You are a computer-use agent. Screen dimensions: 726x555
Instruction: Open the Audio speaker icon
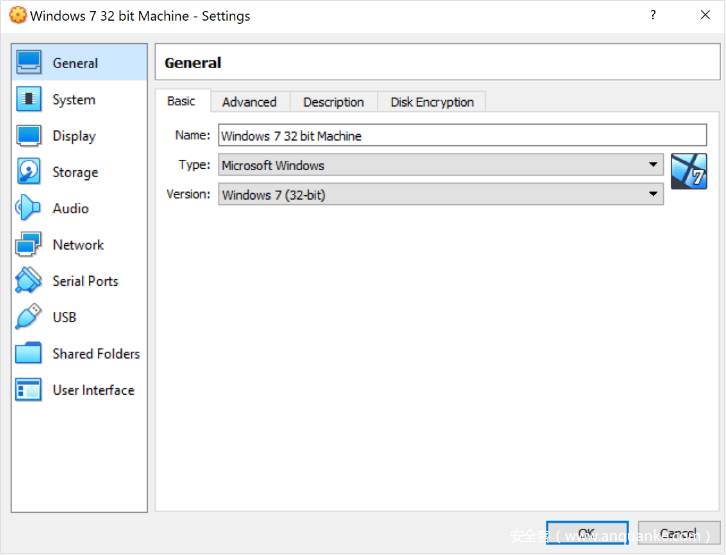click(x=29, y=208)
